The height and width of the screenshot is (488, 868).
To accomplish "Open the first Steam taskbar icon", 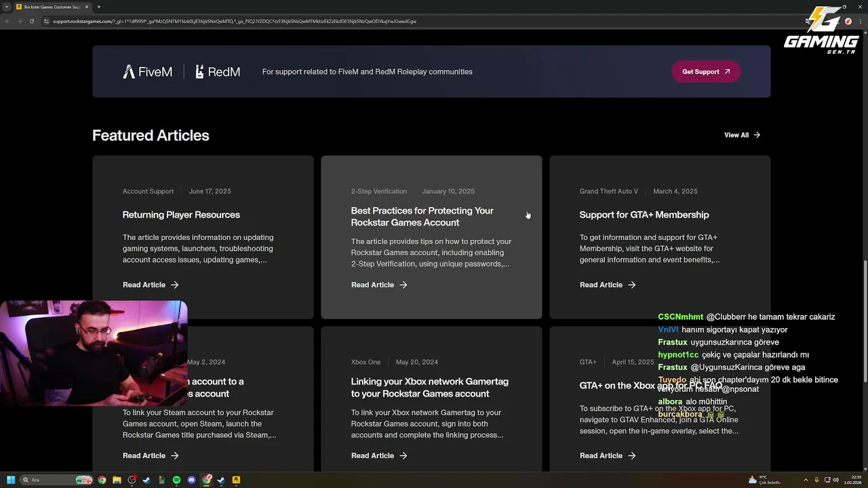I will click(x=146, y=480).
